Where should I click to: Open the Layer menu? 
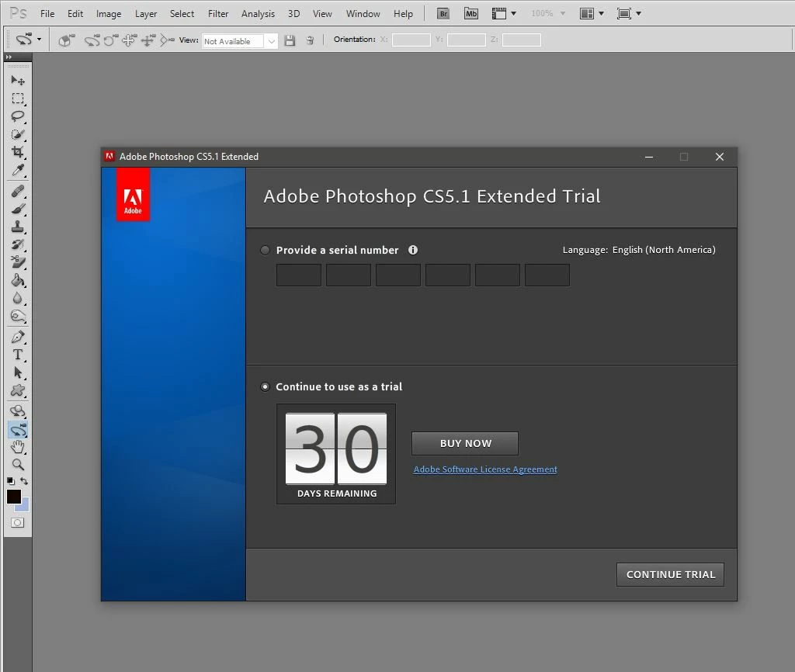pos(145,14)
